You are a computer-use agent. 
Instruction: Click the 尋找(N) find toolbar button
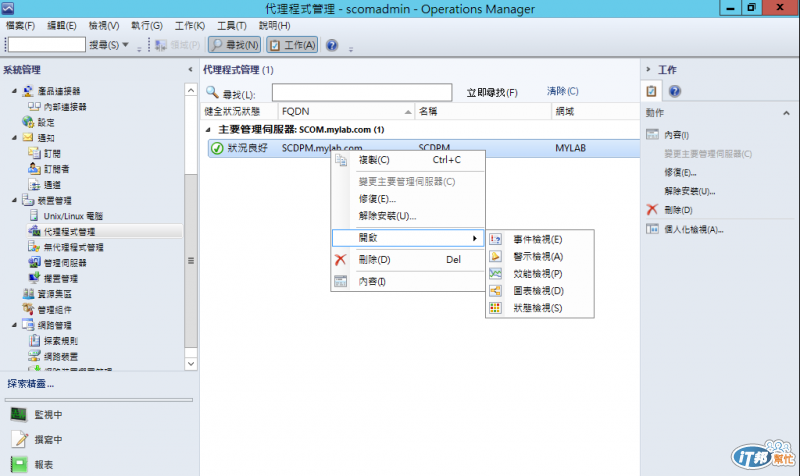pyautogui.click(x=235, y=45)
